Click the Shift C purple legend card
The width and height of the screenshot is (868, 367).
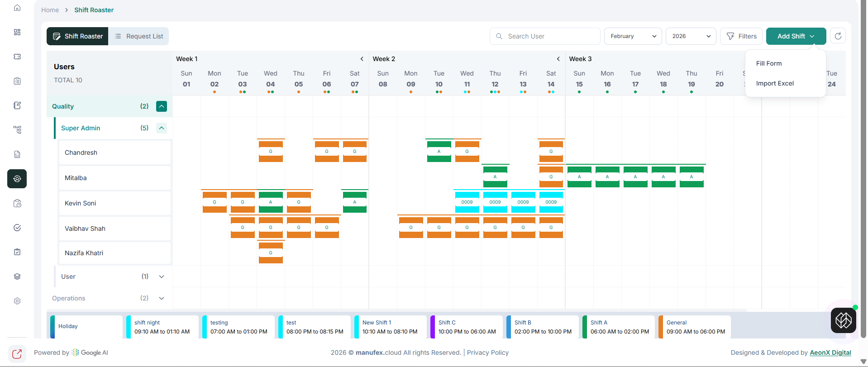[x=467, y=327]
